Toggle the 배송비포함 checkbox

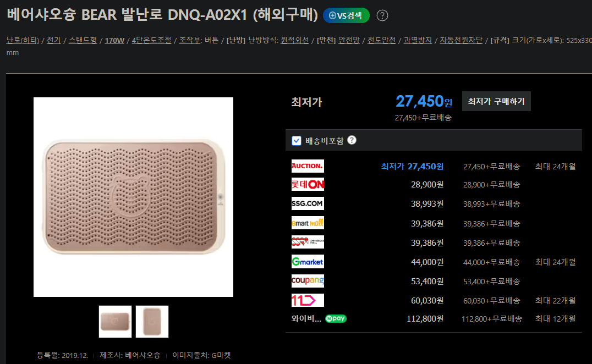coord(297,141)
